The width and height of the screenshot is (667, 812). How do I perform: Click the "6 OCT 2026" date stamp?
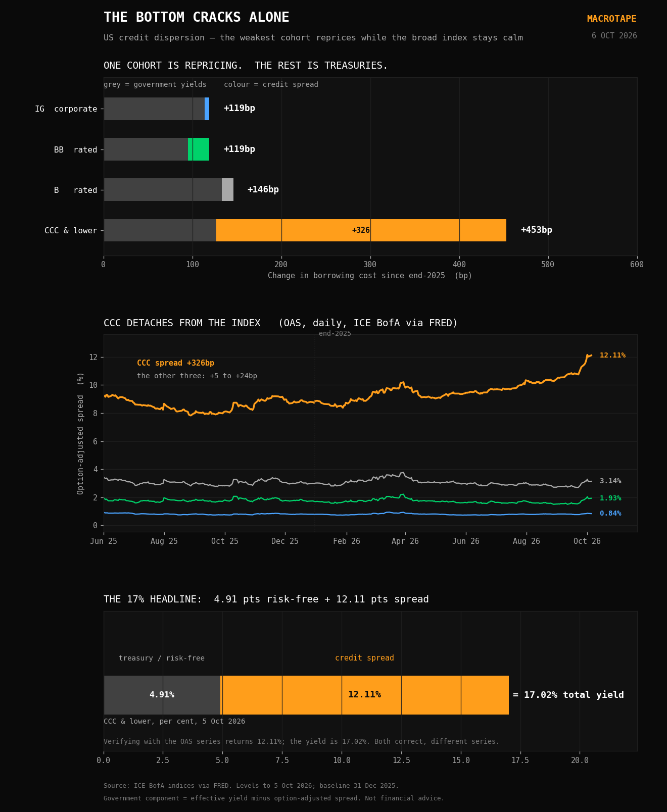pyautogui.click(x=614, y=36)
